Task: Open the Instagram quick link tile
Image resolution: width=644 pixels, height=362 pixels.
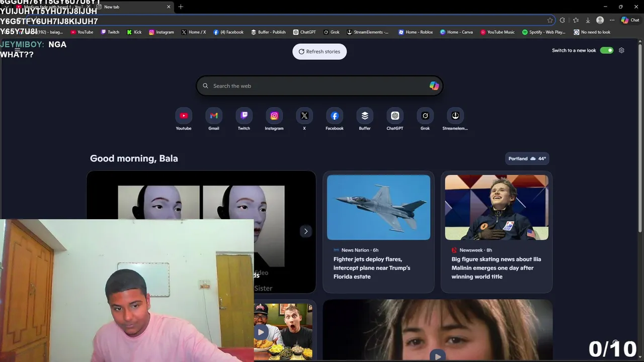Action: coord(274,120)
